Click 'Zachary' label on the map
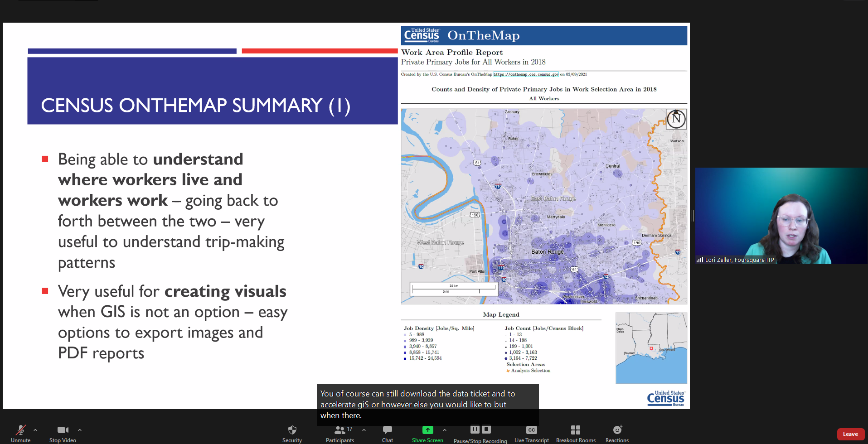This screenshot has width=868, height=444. tap(512, 112)
